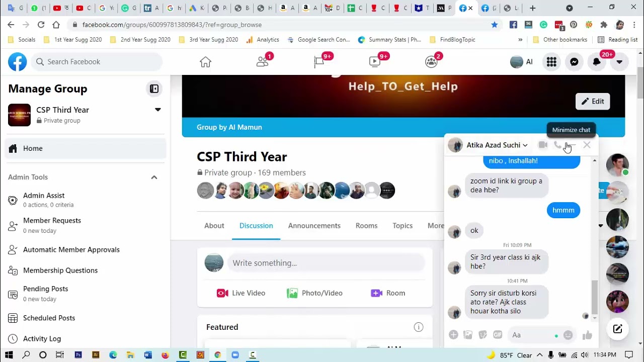Open Friends icon in top nav
644x362 pixels.
coord(262,62)
